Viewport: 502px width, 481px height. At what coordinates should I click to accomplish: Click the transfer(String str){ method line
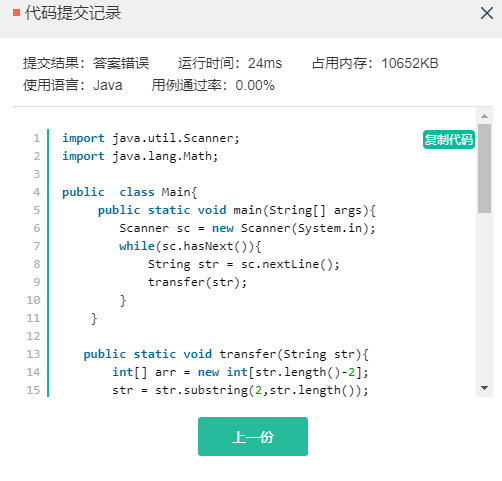click(226, 354)
